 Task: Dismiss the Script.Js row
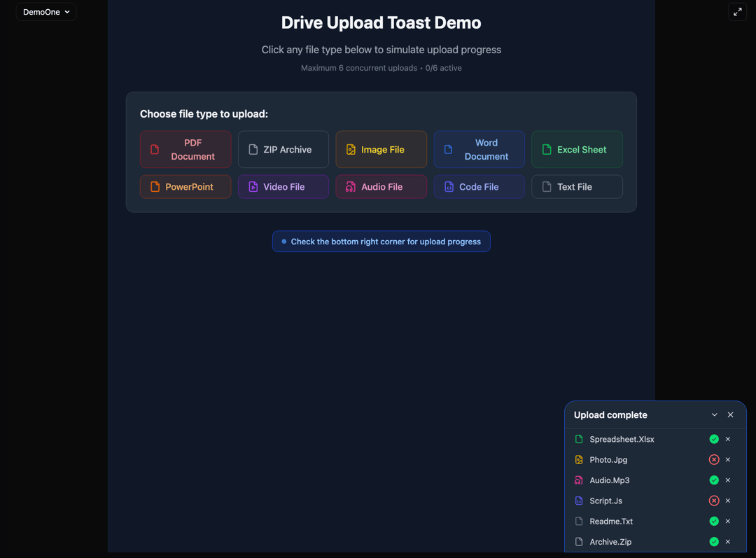pos(728,501)
